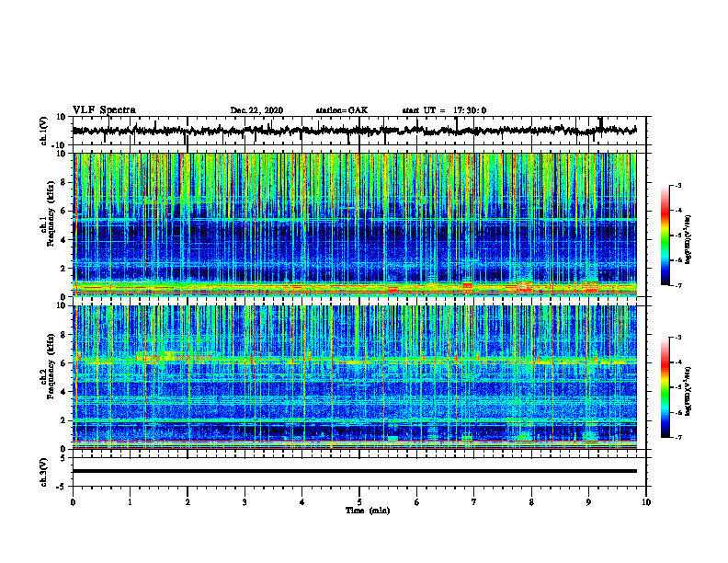Viewport: 728px width, 563px height.
Task: Click the "VLF Spectra" plot title
Action: (104, 110)
